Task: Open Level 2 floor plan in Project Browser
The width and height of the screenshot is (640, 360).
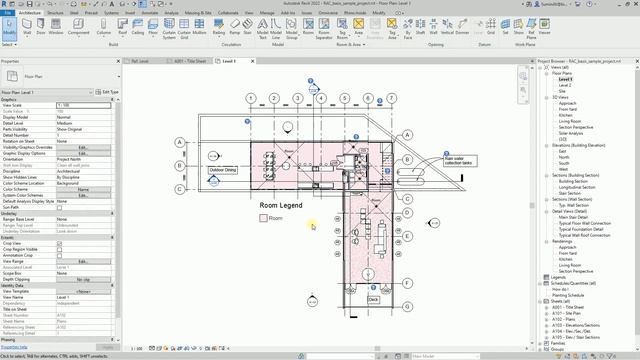Action: click(x=564, y=85)
